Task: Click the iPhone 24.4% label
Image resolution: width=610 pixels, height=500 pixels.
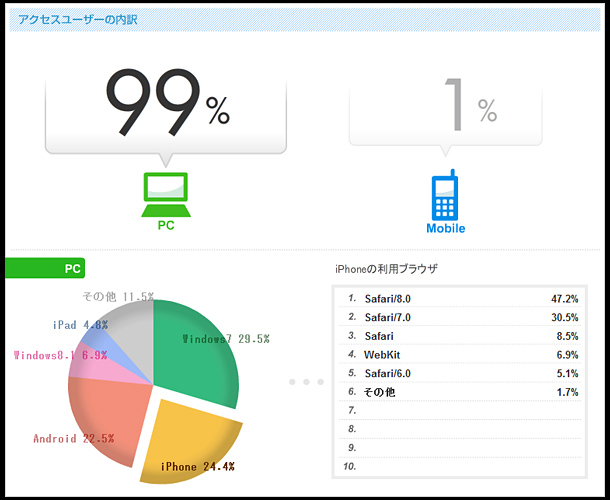Action: tap(198, 467)
